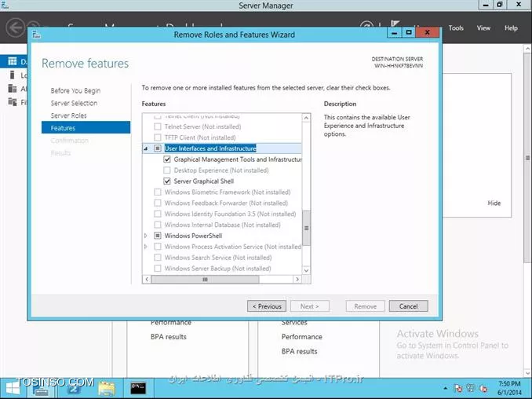The width and height of the screenshot is (532, 399).
Task: Click the wizard title bar icon
Action: 36,35
